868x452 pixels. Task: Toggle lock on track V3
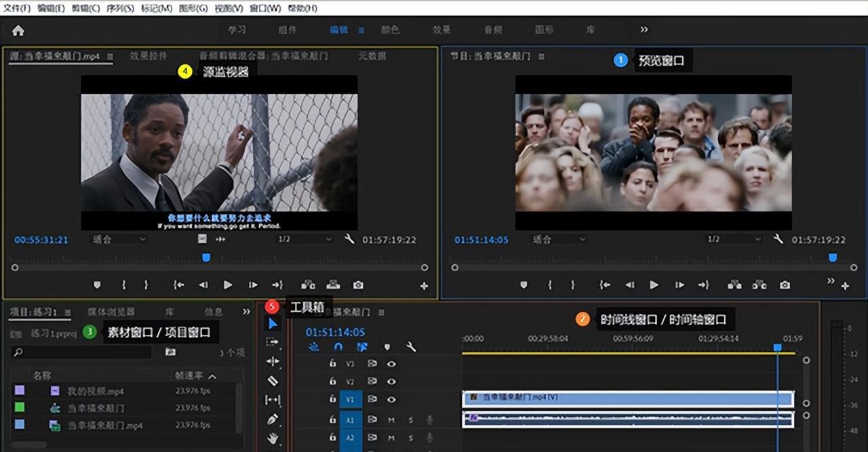[332, 363]
